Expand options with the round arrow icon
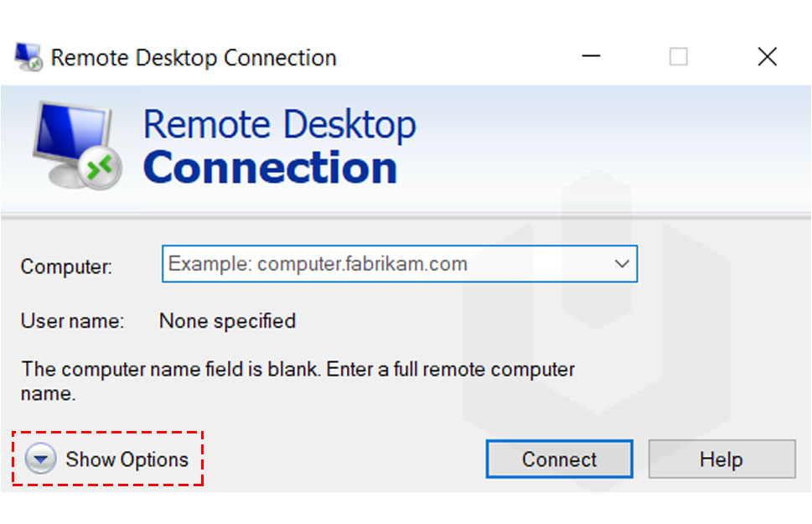This screenshot has width=812, height=524. click(x=40, y=459)
